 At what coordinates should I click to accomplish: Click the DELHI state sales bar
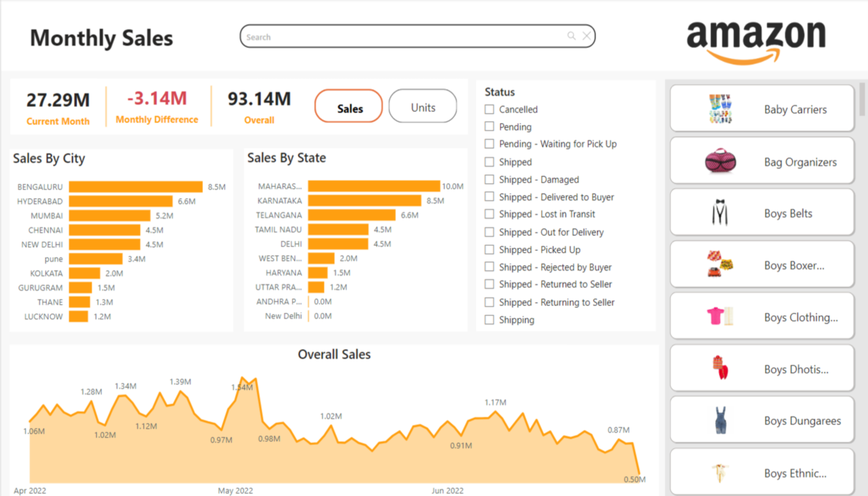[339, 244]
